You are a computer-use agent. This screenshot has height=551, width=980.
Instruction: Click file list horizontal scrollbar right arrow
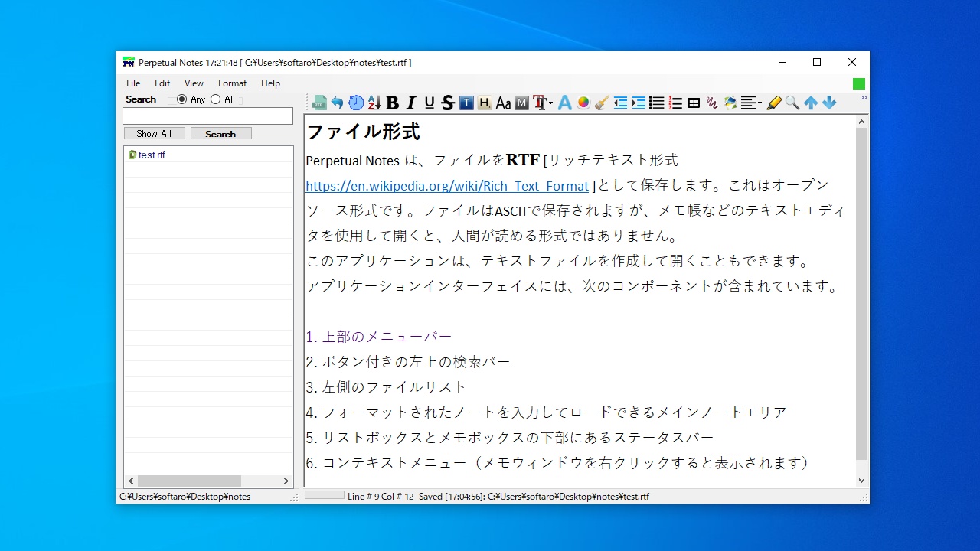(286, 481)
